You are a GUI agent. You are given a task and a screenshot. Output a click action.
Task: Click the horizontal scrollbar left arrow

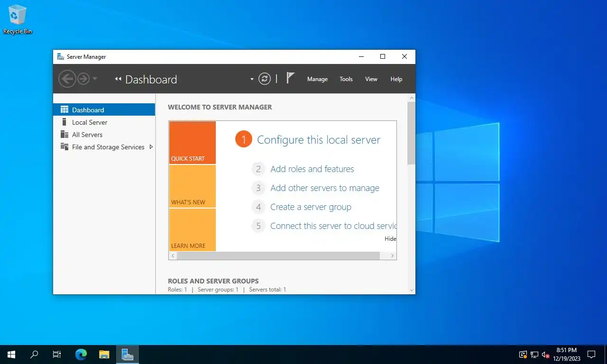click(x=173, y=255)
